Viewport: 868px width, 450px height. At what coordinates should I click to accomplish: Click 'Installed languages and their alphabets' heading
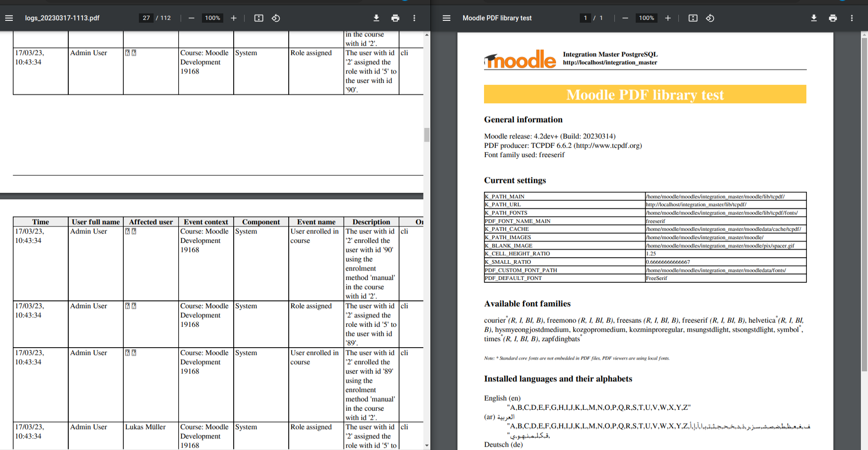pos(558,378)
